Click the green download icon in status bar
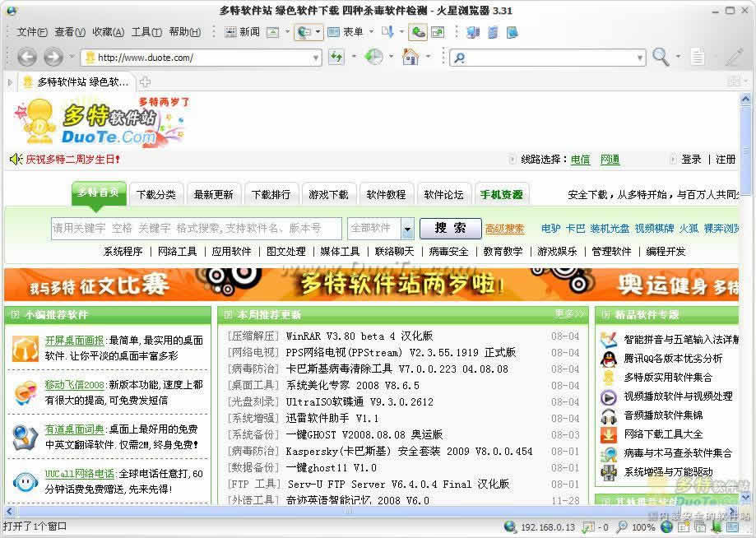This screenshot has height=538, width=756. coord(717,527)
